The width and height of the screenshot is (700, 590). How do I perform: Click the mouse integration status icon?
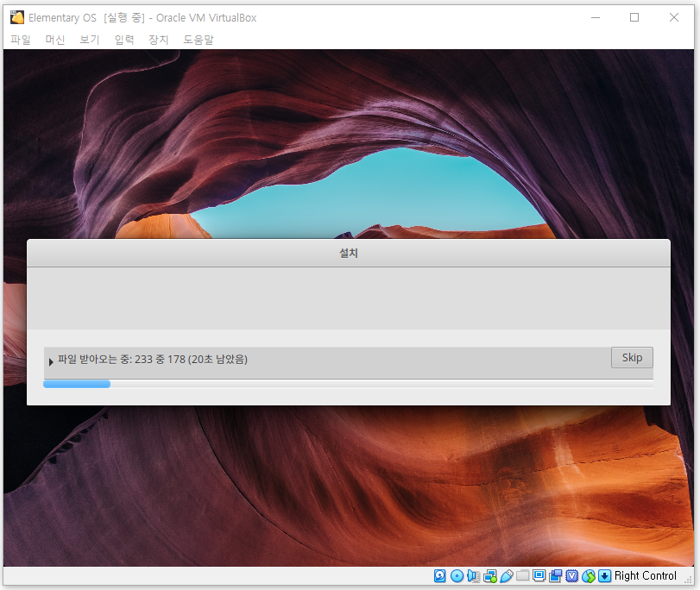click(x=589, y=575)
